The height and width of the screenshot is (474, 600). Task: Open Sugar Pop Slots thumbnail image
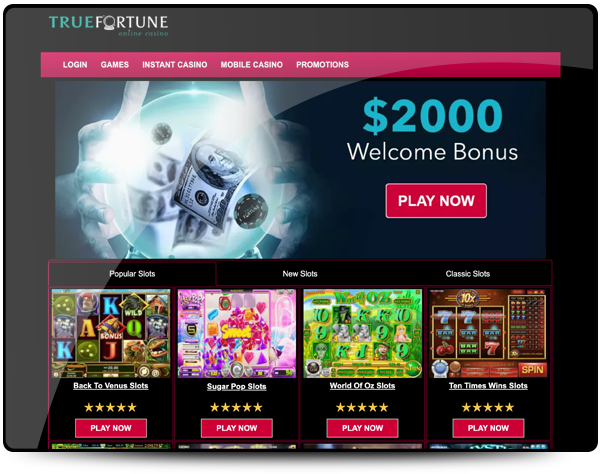pos(237,334)
